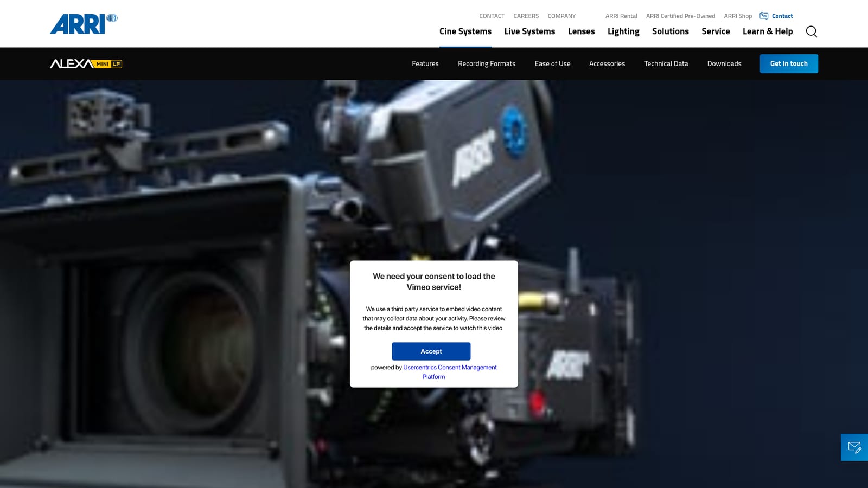Open the floating envelope contact widget
The height and width of the screenshot is (488, 868).
coord(854,447)
